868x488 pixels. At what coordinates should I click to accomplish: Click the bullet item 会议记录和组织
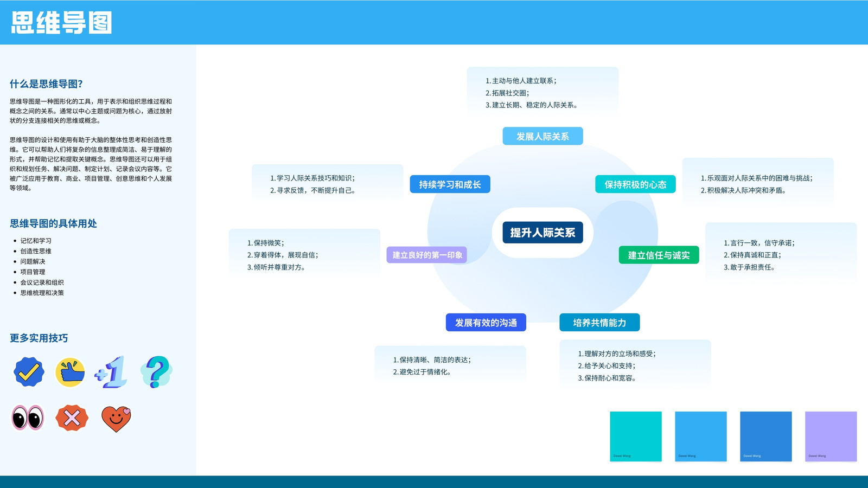[42, 282]
